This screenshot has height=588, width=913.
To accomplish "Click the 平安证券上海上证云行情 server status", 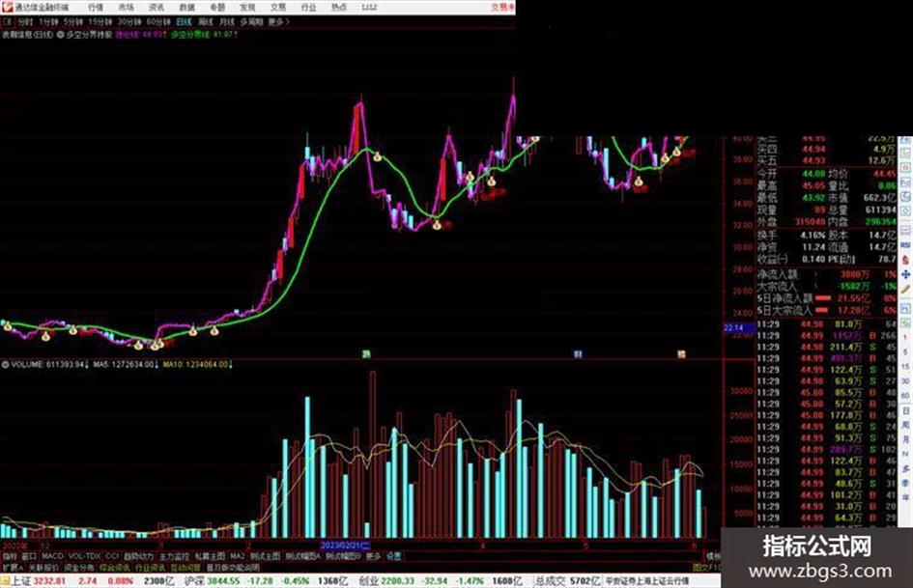I will 647,581.
